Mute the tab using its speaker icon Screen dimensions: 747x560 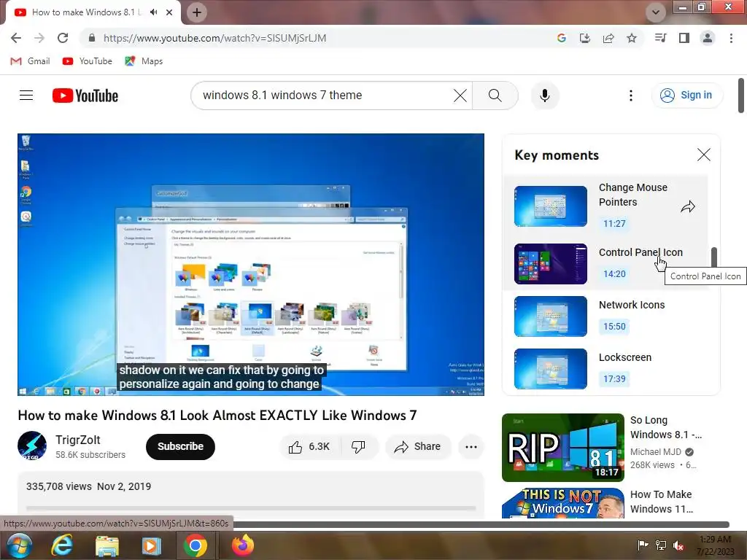(153, 12)
